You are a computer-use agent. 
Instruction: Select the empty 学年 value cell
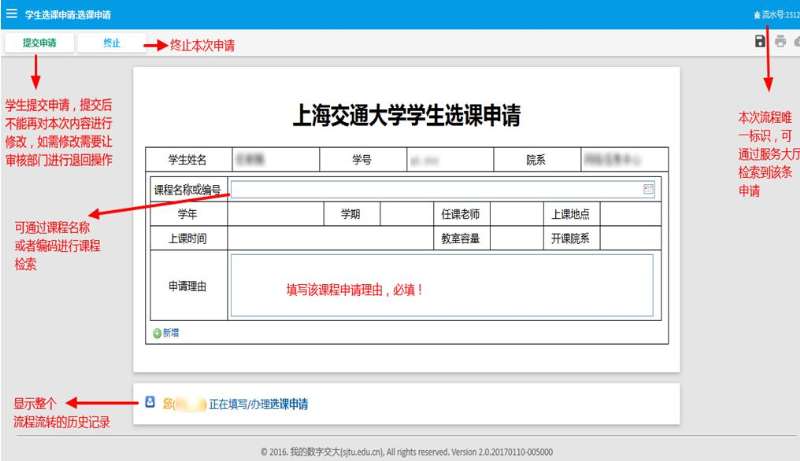tap(276, 213)
